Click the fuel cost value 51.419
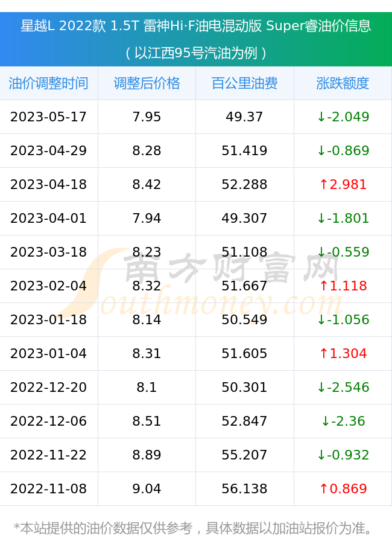The height and width of the screenshot is (538, 392). 244,150
